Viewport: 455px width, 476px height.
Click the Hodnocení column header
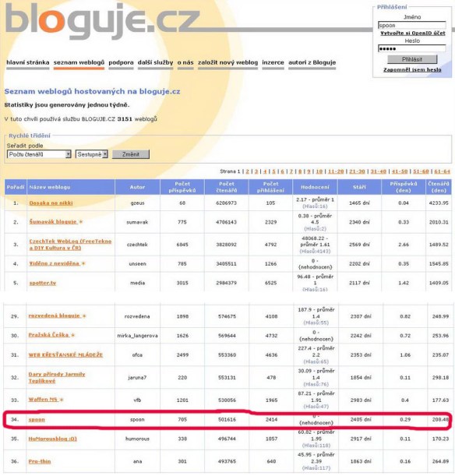(315, 187)
